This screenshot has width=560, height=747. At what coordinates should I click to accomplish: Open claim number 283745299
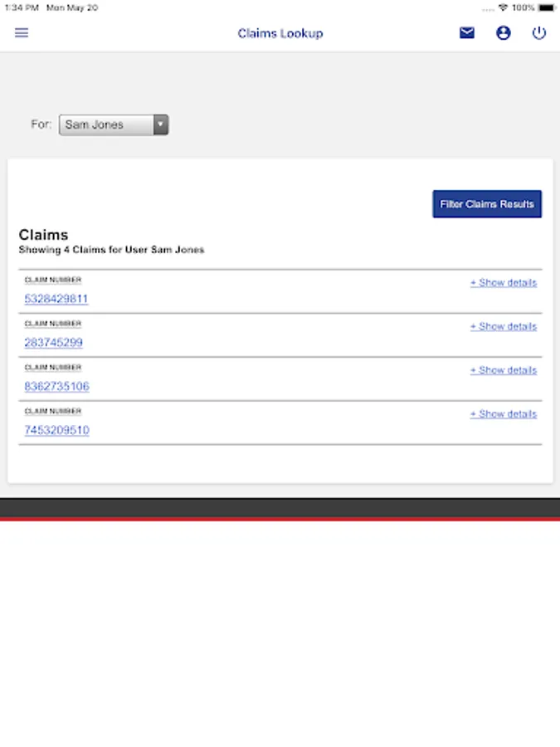pyautogui.click(x=53, y=343)
